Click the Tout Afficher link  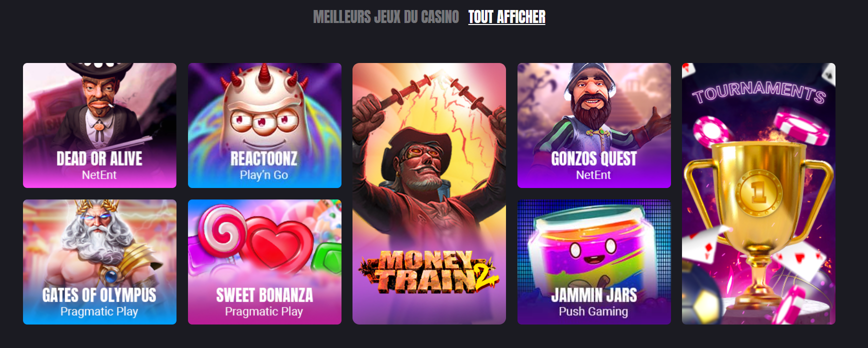pos(506,17)
